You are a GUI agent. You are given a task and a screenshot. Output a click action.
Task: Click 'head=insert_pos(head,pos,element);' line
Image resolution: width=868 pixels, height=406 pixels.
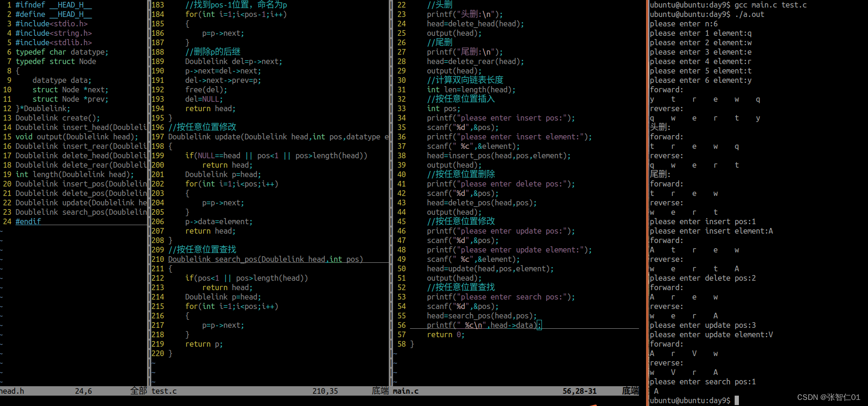(499, 155)
